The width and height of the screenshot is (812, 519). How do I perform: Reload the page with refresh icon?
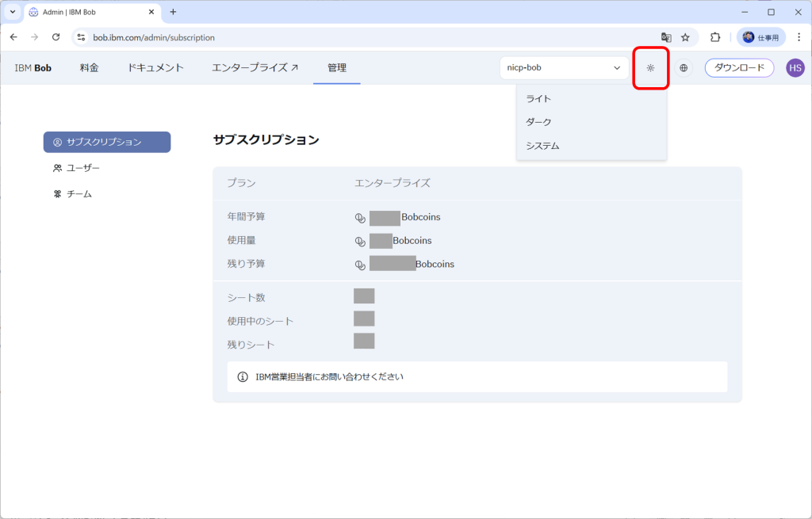(56, 37)
